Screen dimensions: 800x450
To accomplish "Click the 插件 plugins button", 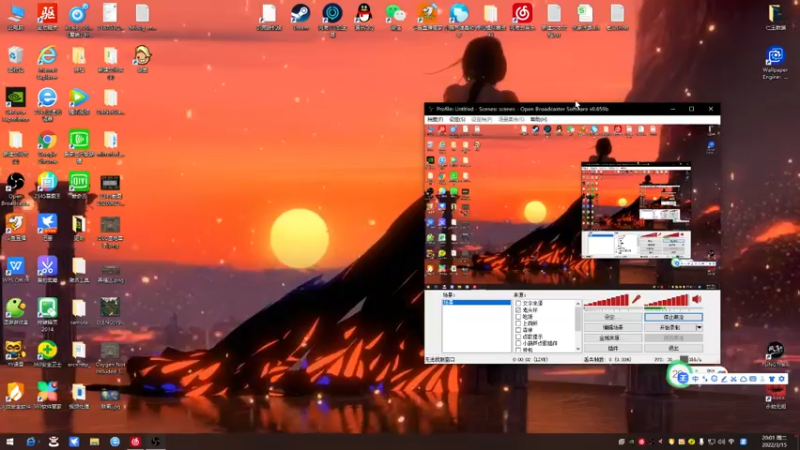I will pos(613,348).
